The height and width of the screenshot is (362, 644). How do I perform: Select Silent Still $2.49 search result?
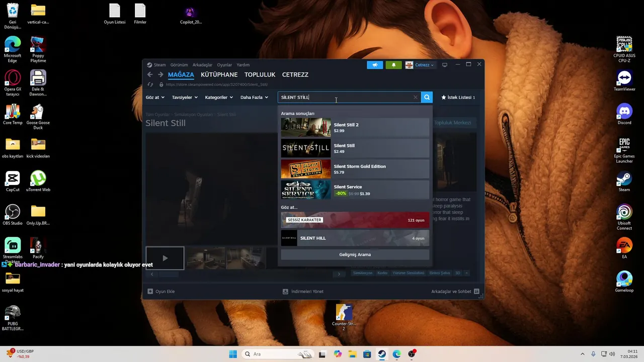tap(355, 148)
